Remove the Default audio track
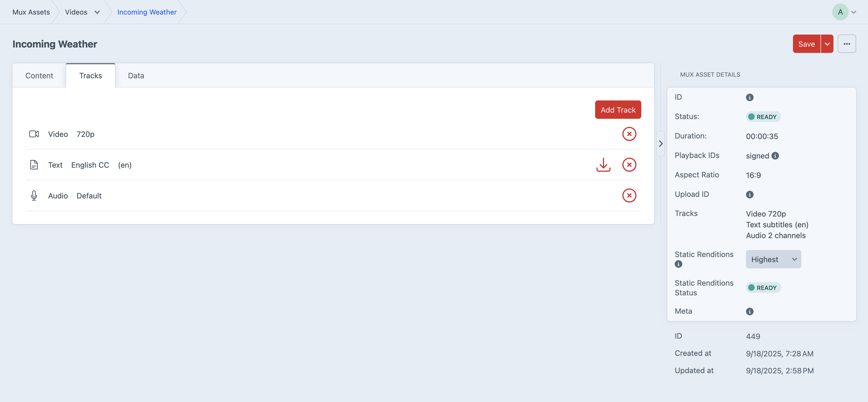The width and height of the screenshot is (868, 402). pos(629,195)
